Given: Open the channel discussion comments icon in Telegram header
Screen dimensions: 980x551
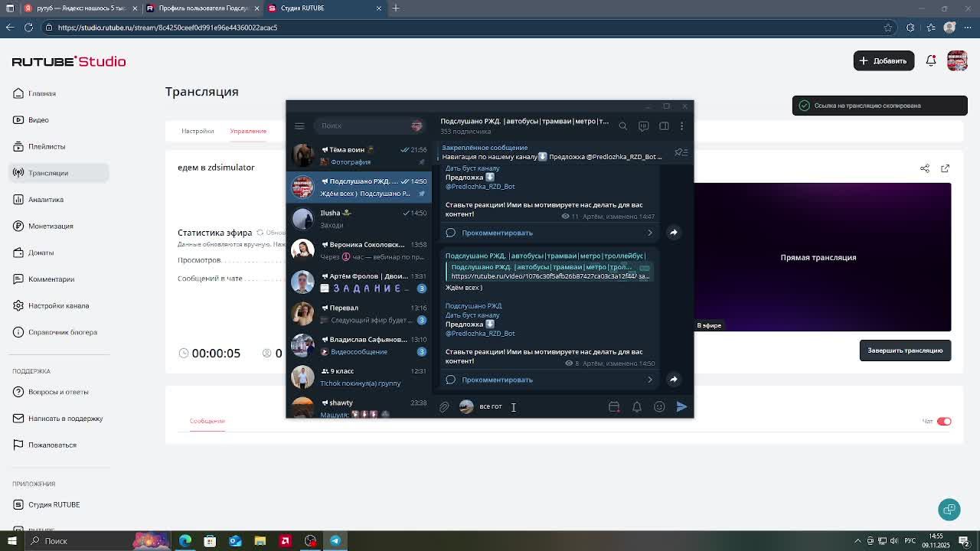Looking at the screenshot, I should [644, 126].
